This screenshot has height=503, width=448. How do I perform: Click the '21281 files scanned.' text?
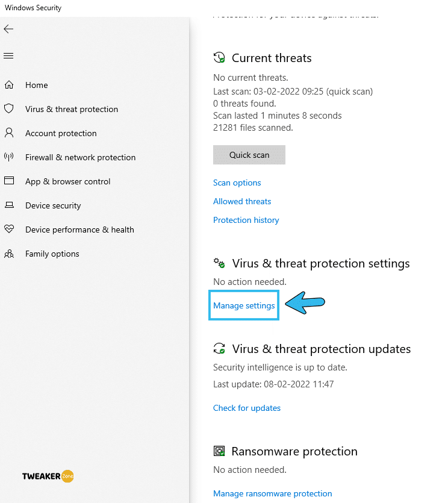[253, 128]
